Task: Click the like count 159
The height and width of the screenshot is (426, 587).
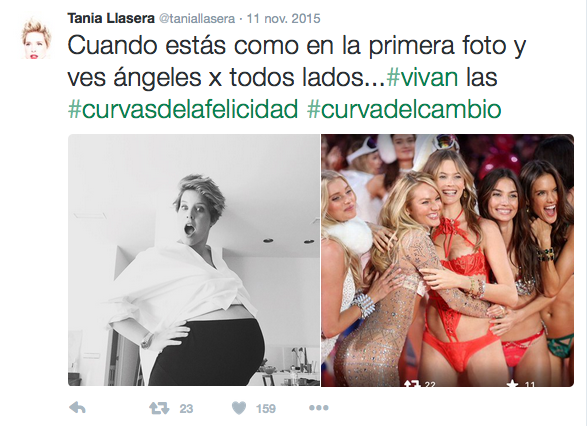Action: 266,408
